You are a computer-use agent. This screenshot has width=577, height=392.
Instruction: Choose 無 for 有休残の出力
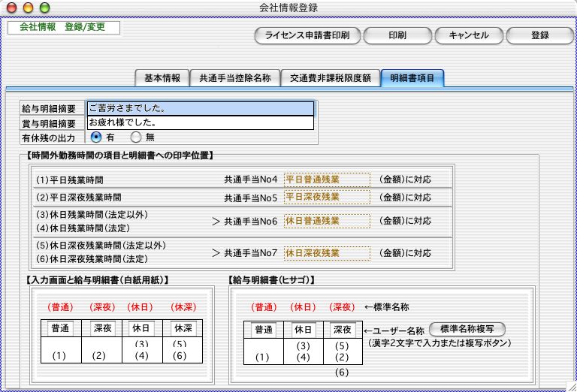click(136, 137)
